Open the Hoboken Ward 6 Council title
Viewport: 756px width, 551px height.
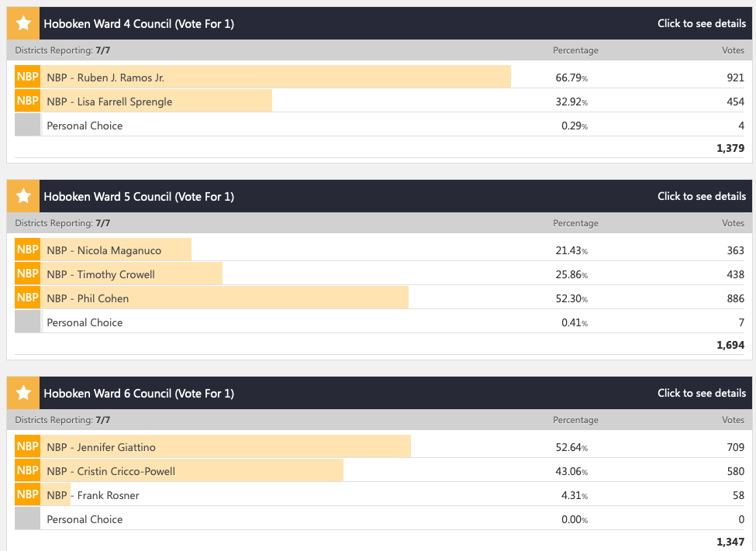(138, 393)
